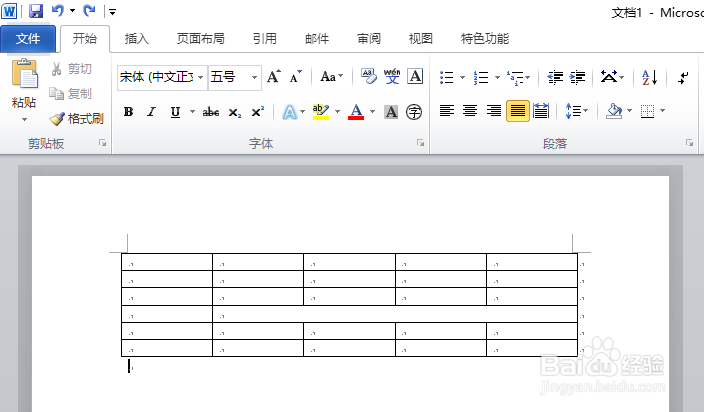Open the Aa change case menu
Viewport: 704px width, 412px height.
[332, 77]
